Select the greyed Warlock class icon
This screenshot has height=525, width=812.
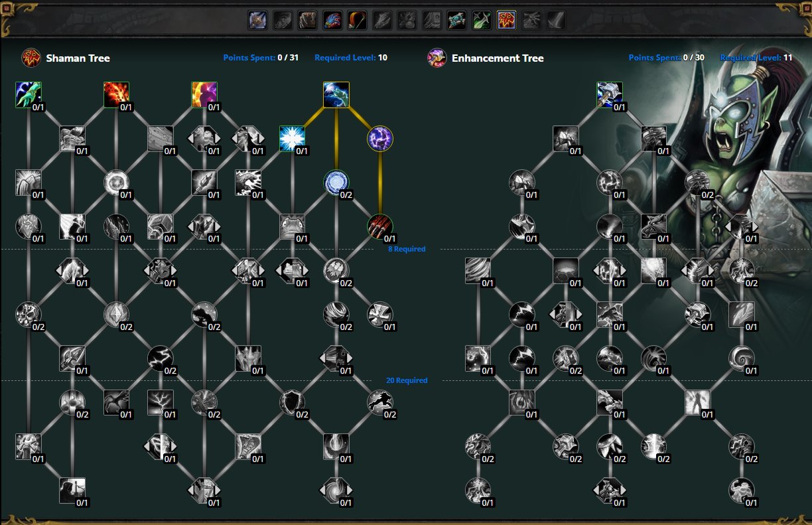[531, 21]
